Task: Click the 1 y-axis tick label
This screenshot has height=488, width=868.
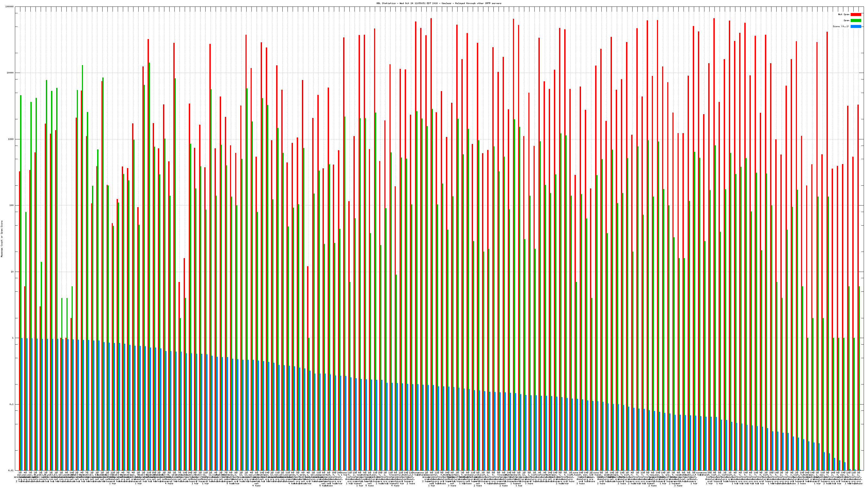Action: coord(13,338)
